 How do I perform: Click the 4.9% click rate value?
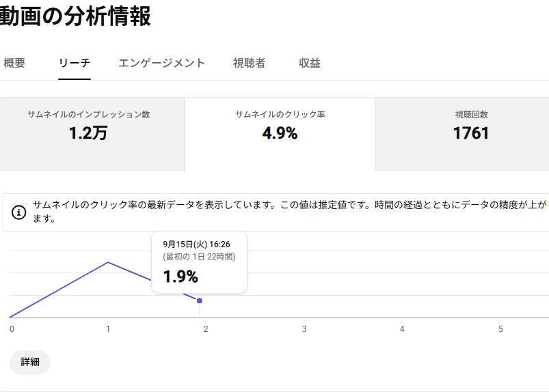pyautogui.click(x=280, y=133)
